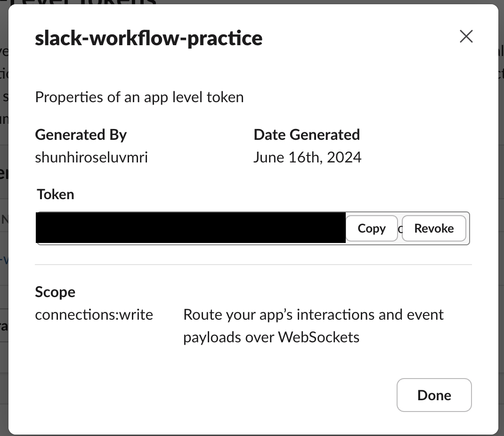
Task: Click the slack-workflow-practice title text
Action: point(148,38)
